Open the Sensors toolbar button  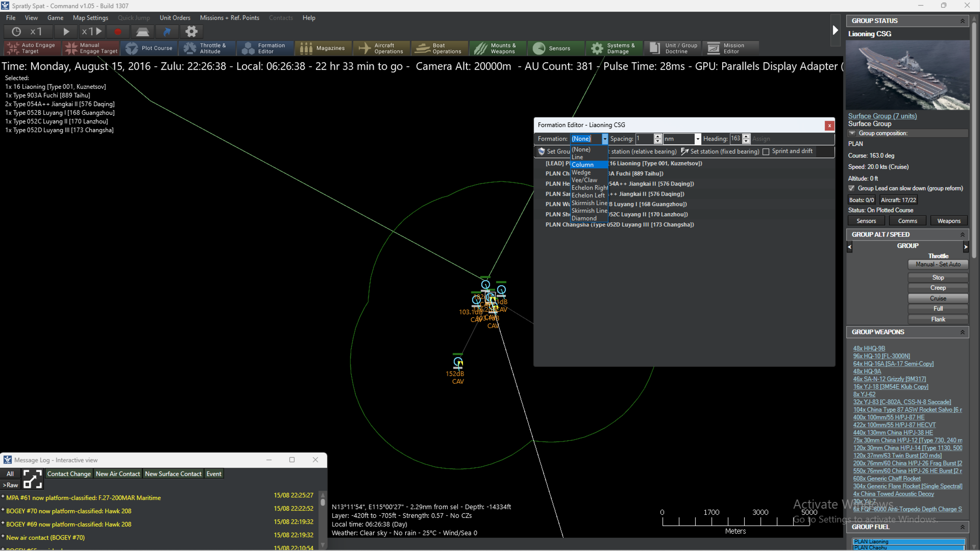556,48
